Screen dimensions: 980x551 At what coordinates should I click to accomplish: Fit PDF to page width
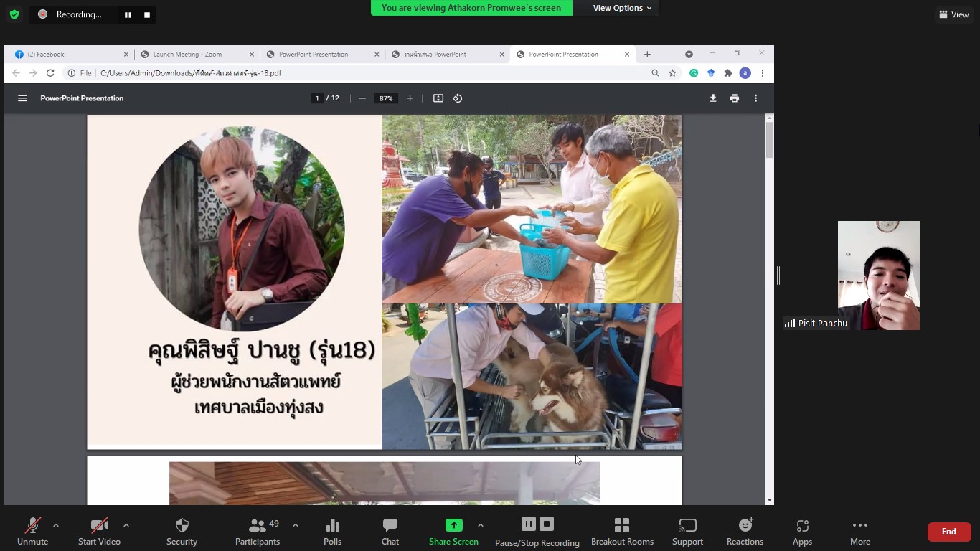(x=438, y=98)
